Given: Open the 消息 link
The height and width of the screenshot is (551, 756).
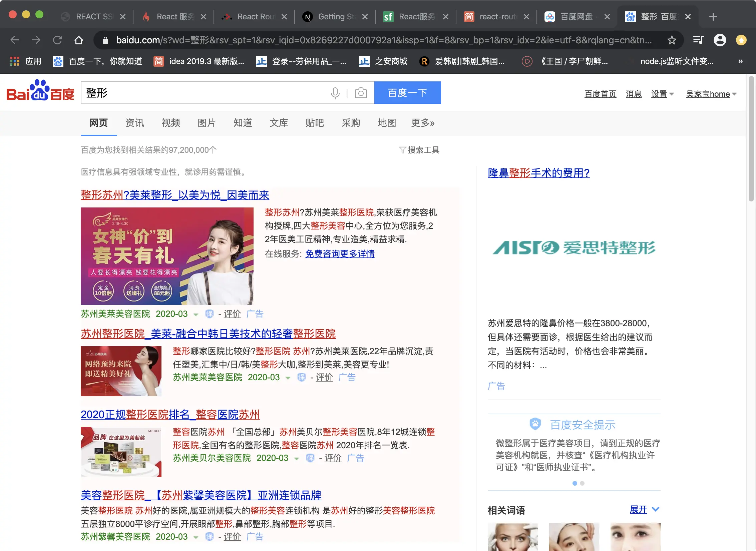Looking at the screenshot, I should (x=634, y=94).
